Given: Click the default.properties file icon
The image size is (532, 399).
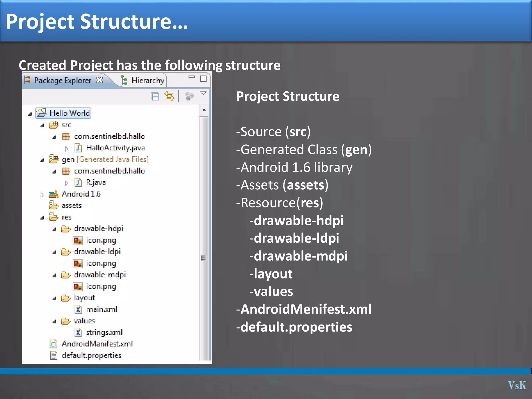Looking at the screenshot, I should pyautogui.click(x=54, y=355).
